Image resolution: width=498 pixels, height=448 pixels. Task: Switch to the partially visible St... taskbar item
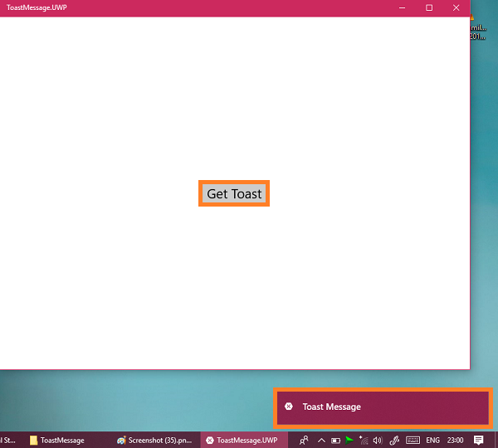(x=7, y=440)
